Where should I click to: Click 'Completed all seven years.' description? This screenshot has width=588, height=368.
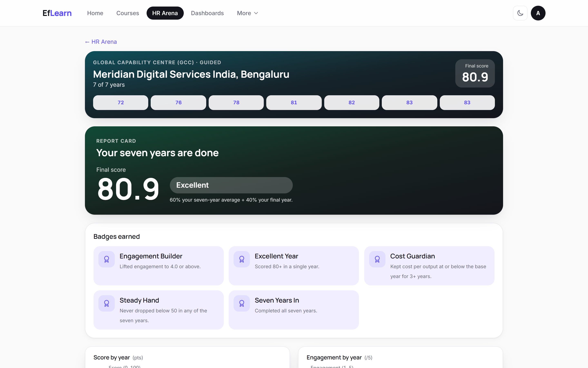[286, 311]
